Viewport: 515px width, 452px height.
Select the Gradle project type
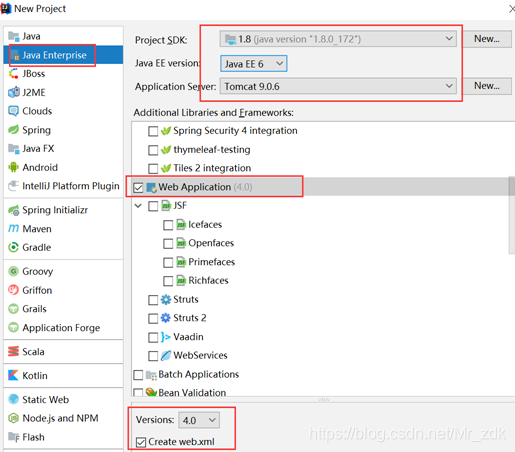63,247
